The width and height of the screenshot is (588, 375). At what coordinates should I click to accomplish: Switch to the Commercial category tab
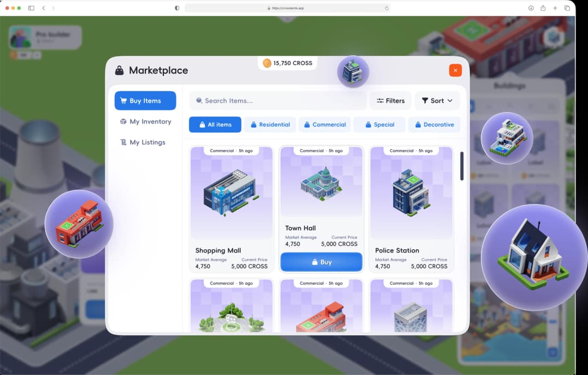324,125
